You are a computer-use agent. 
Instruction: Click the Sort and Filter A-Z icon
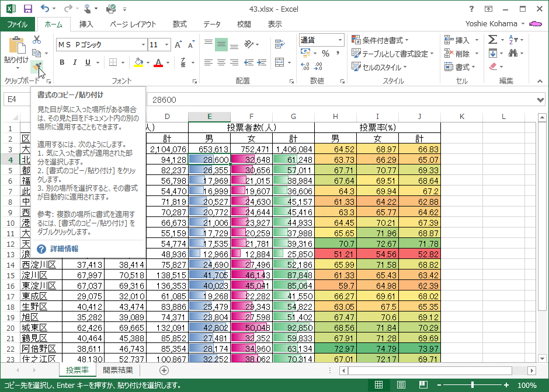coord(513,40)
